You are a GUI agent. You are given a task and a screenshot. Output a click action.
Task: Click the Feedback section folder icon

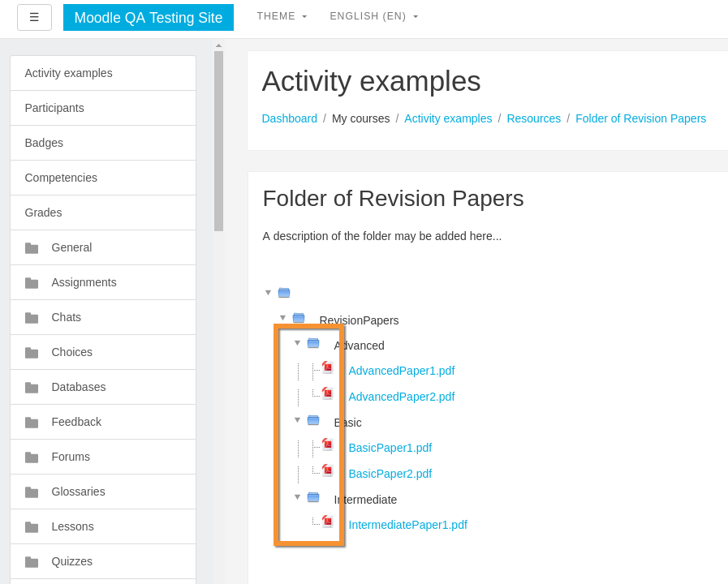pyautogui.click(x=32, y=422)
